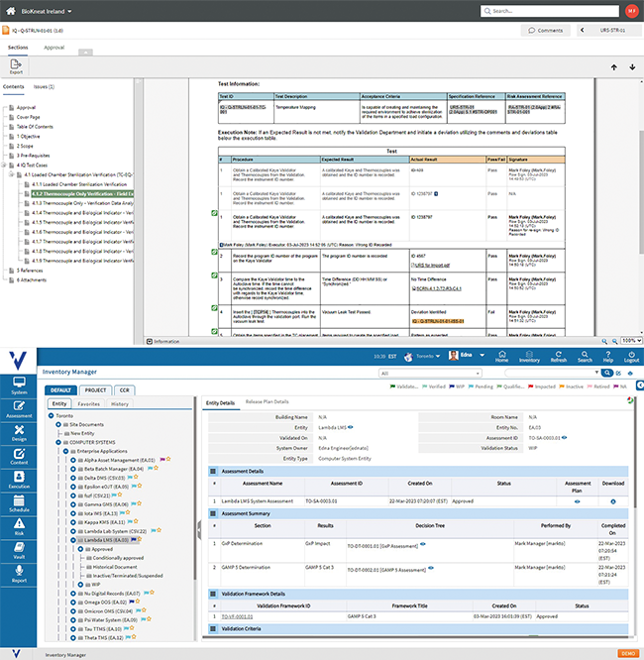
Task: Open the Report module in the sidebar
Action: [19, 574]
